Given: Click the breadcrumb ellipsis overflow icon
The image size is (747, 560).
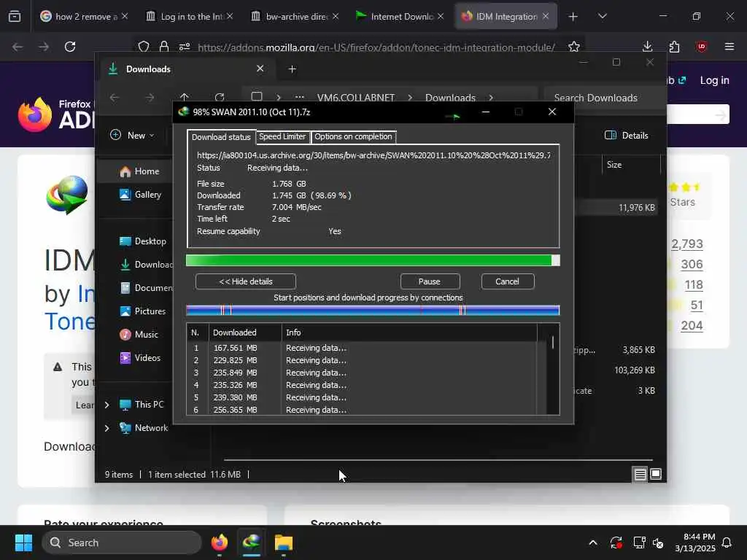Looking at the screenshot, I should coord(299,98).
